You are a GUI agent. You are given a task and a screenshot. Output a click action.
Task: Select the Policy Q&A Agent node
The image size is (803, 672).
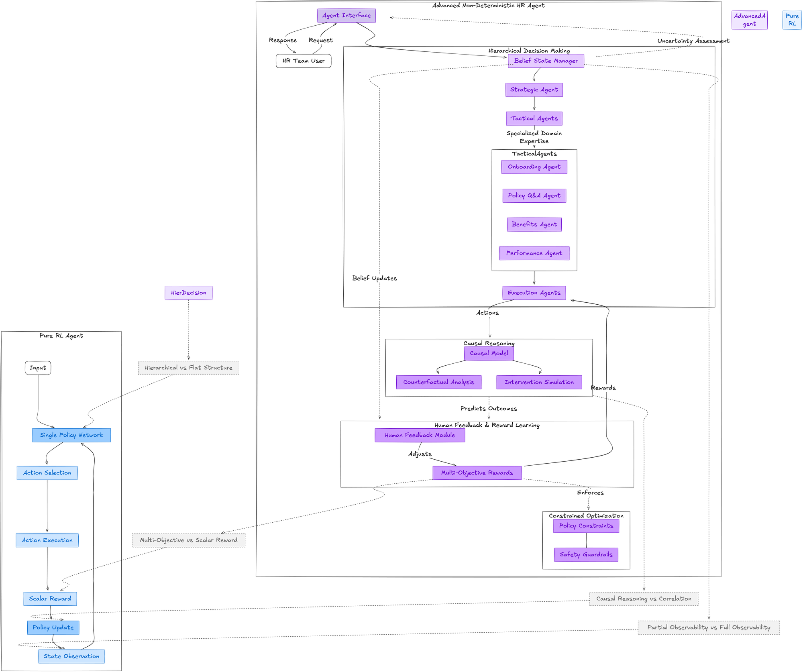[534, 196]
